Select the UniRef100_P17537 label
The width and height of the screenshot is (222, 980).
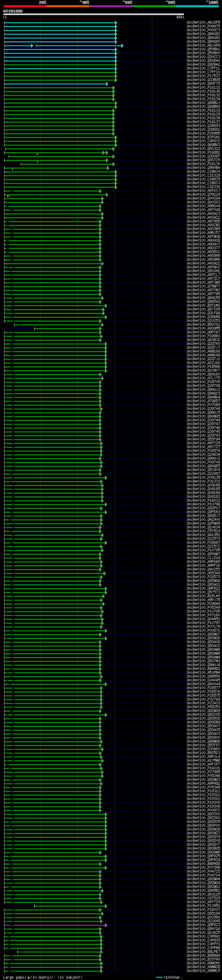203,76
